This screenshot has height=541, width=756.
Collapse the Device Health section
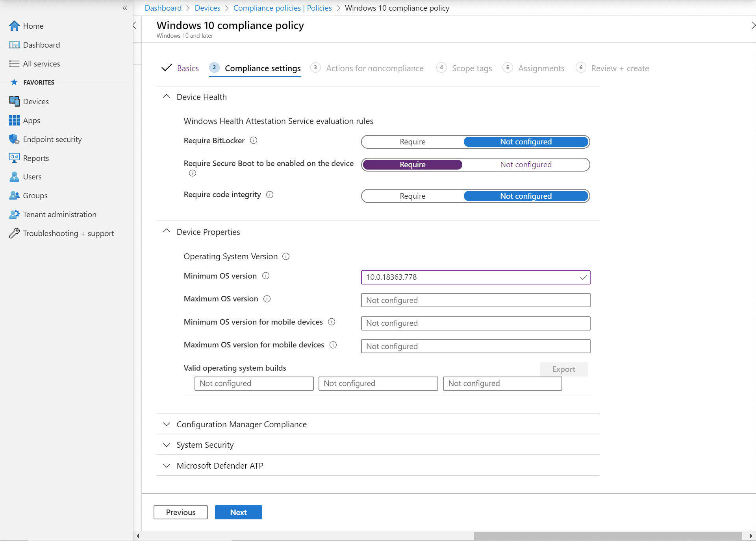[166, 96]
